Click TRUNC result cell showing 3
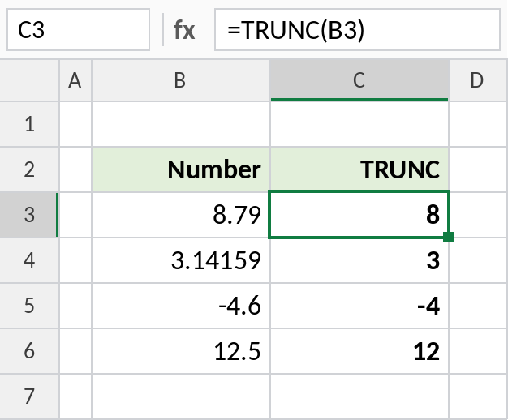508x420 pixels. pyautogui.click(x=359, y=260)
